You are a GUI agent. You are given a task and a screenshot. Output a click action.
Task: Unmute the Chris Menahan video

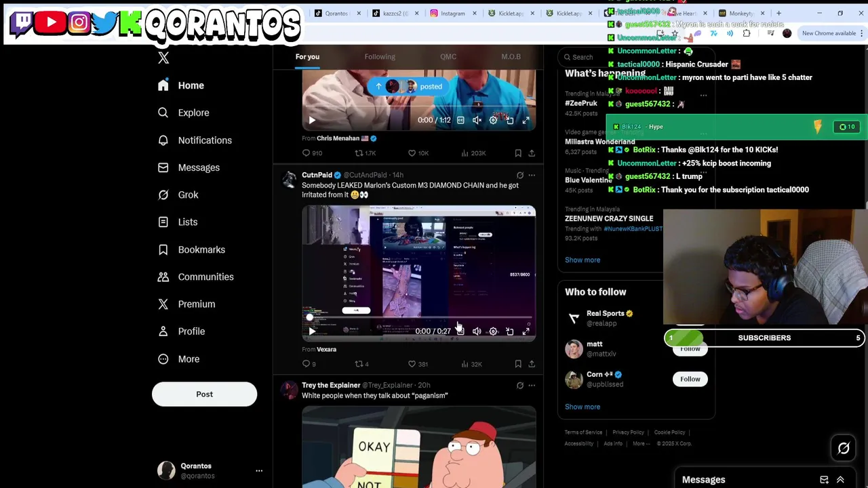(x=477, y=120)
